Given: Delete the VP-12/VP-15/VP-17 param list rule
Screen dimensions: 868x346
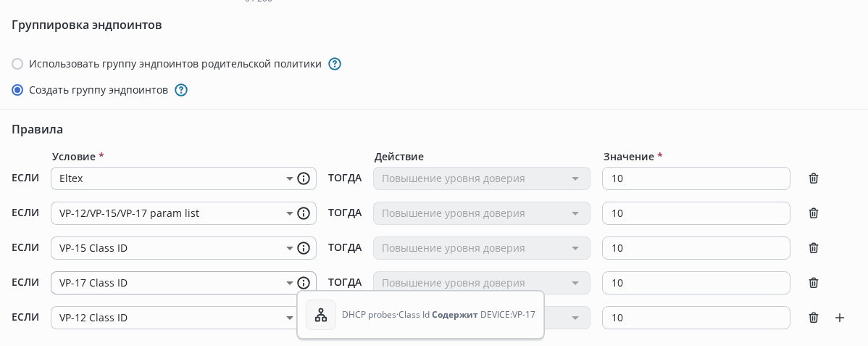Looking at the screenshot, I should click(814, 213).
